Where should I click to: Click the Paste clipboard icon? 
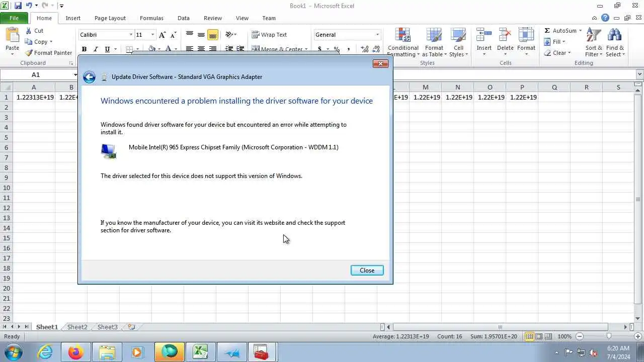[12, 35]
